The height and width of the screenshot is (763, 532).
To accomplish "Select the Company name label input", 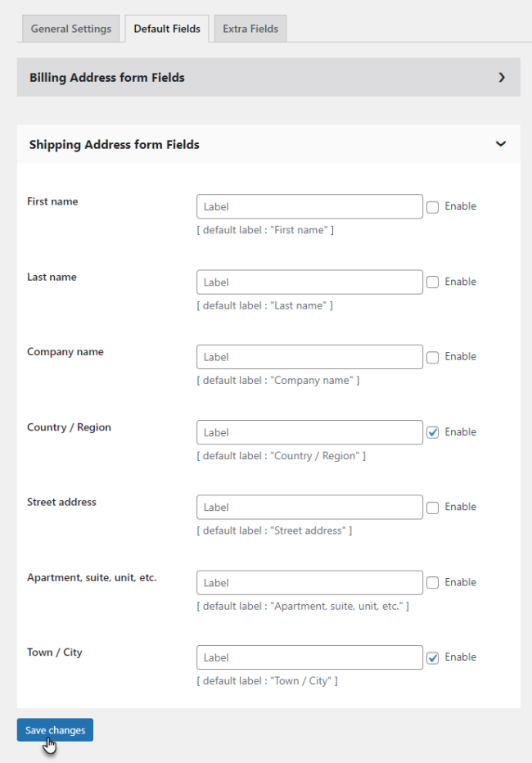I will 309,357.
